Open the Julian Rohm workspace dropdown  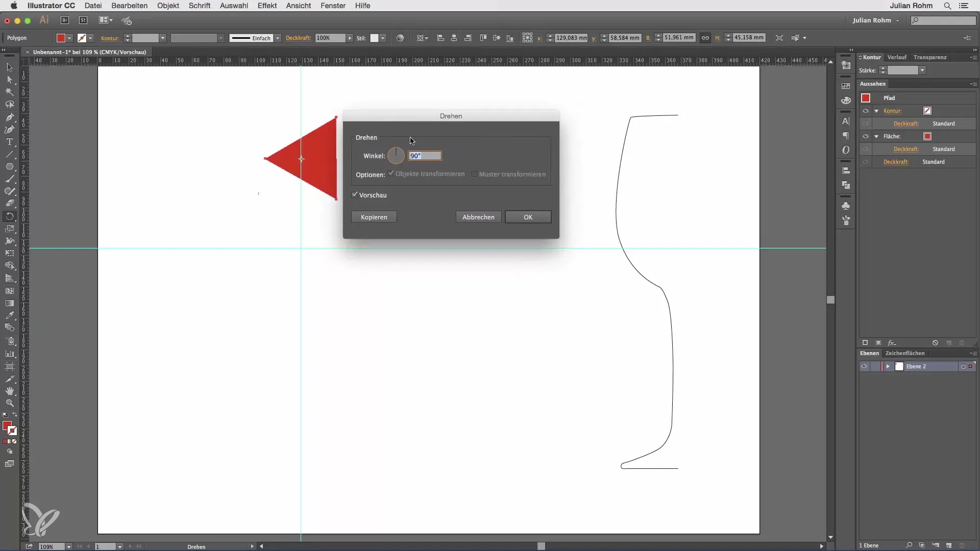(876, 20)
